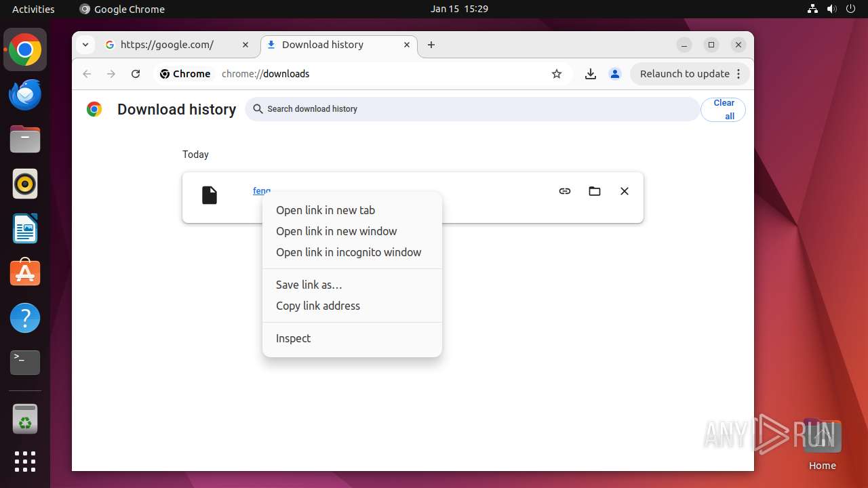Click the Activities button
Image resolution: width=868 pixels, height=488 pixels.
point(33,9)
